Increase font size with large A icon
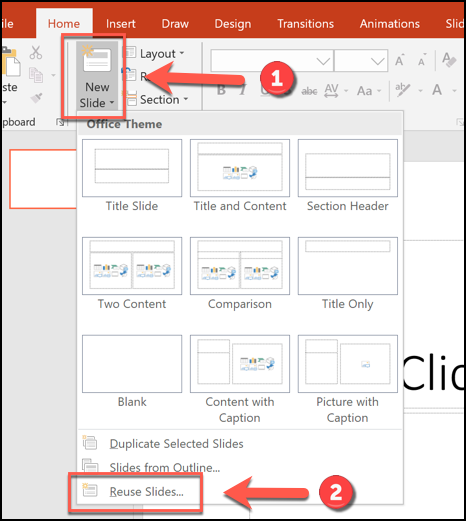Image resolution: width=466 pixels, height=521 pixels. coord(400,60)
